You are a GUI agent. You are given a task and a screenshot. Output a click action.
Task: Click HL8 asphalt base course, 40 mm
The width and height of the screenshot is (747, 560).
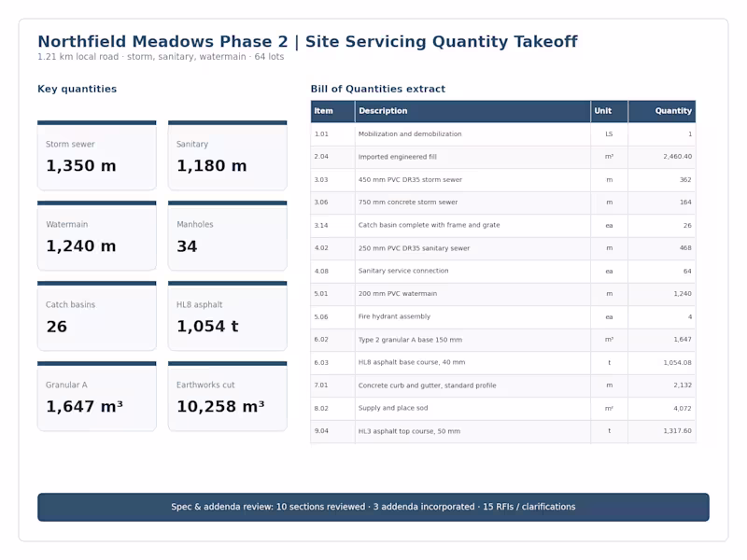412,362
